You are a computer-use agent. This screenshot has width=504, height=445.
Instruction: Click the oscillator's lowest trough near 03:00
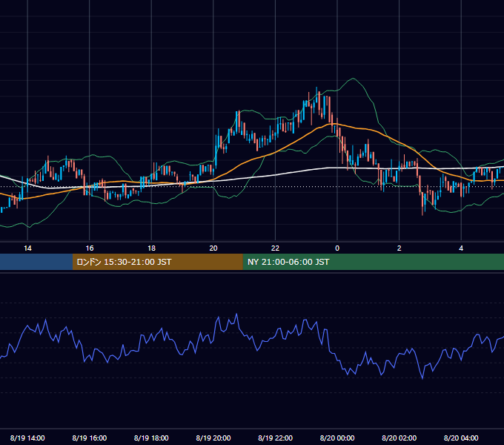click(x=422, y=378)
